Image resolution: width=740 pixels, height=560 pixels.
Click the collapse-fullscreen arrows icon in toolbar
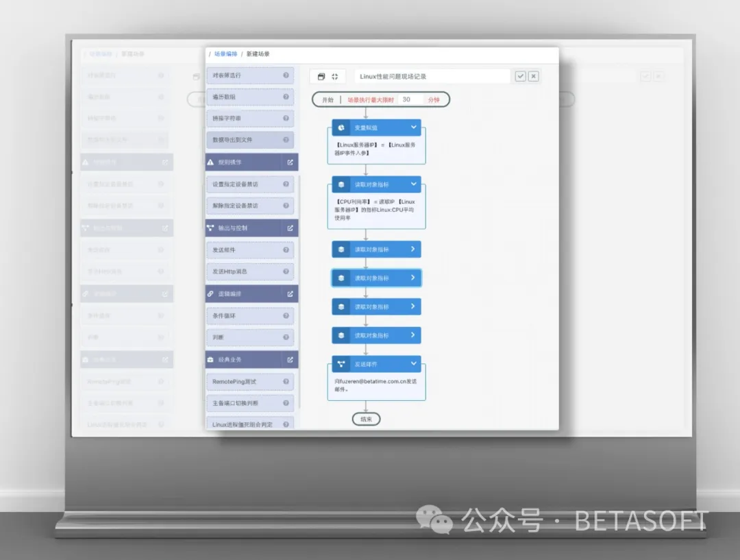[x=334, y=77]
